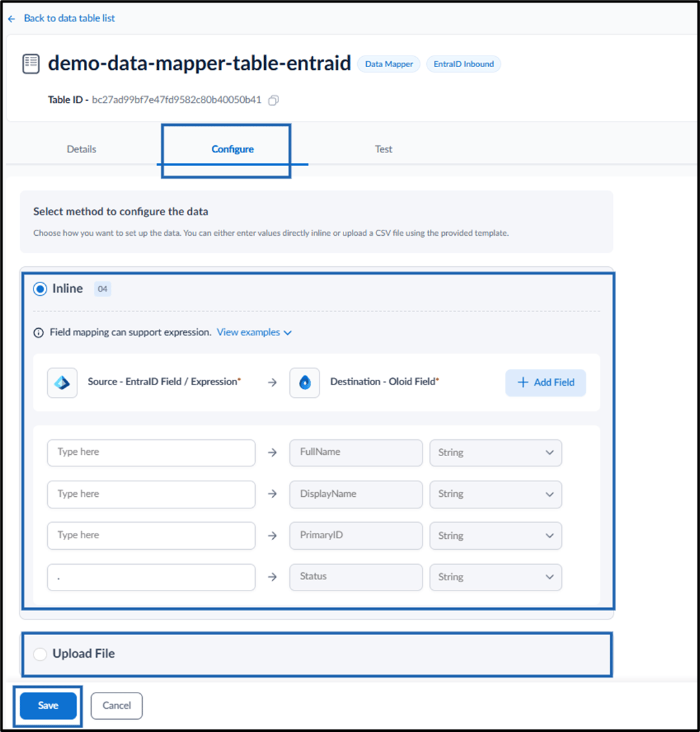This screenshot has width=700, height=732.
Task: Select the Inline radio option
Action: pyautogui.click(x=40, y=289)
